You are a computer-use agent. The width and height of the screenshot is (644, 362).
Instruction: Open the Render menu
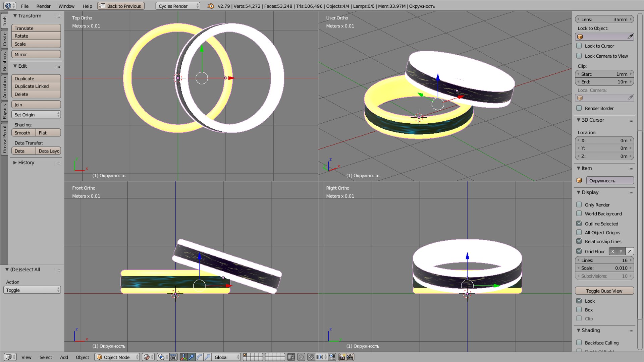pyautogui.click(x=44, y=6)
